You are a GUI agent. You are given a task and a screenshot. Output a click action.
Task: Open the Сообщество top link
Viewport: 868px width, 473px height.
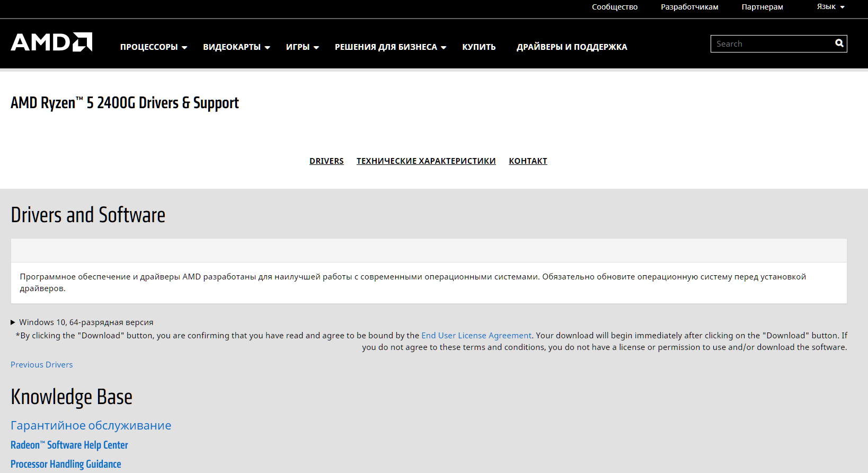click(615, 7)
